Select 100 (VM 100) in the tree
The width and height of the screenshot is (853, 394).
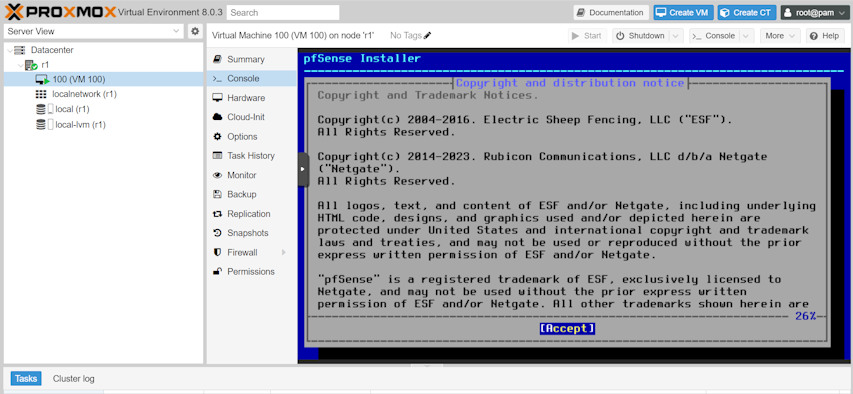point(79,79)
